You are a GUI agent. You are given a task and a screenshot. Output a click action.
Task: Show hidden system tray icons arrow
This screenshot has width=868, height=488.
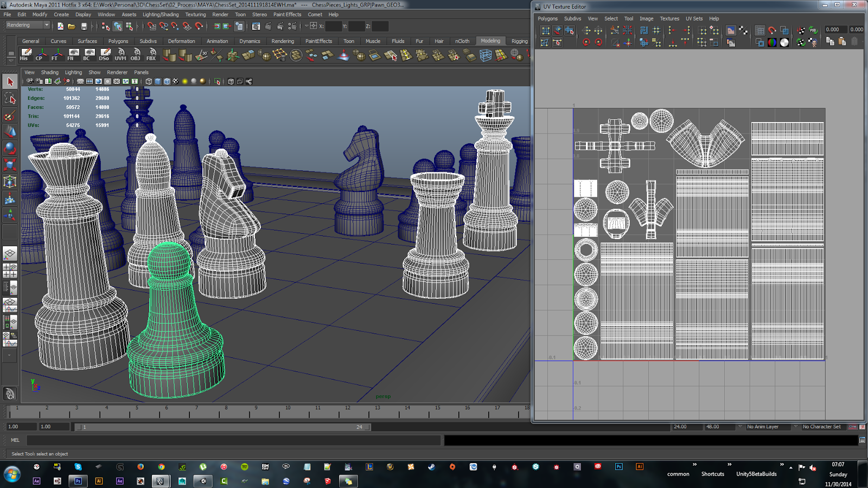coord(791,467)
